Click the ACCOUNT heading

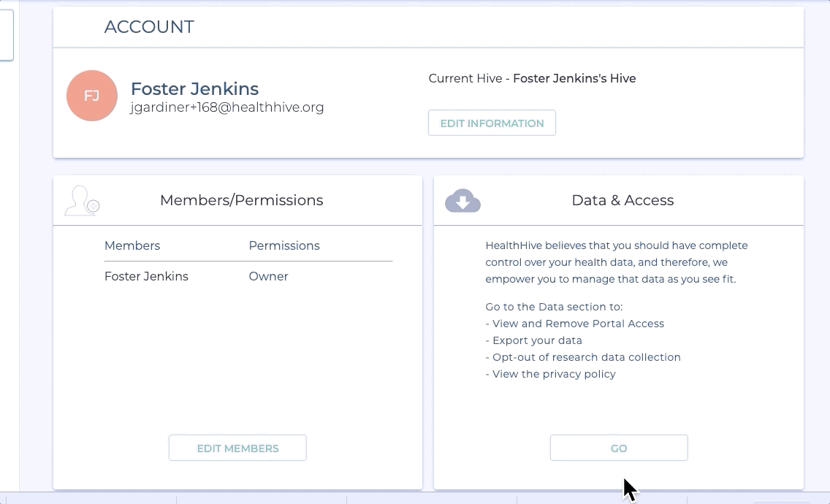pyautogui.click(x=149, y=27)
